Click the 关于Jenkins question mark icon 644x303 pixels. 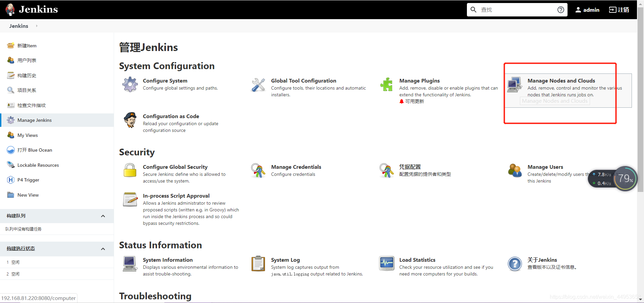pyautogui.click(x=515, y=264)
